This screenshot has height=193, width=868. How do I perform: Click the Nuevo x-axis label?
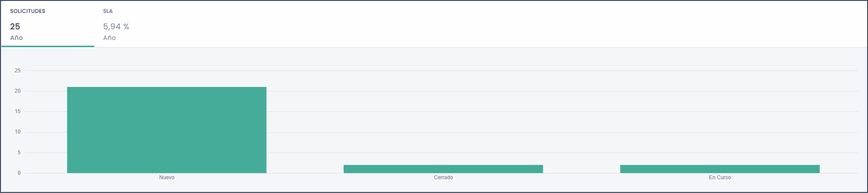[x=167, y=177]
